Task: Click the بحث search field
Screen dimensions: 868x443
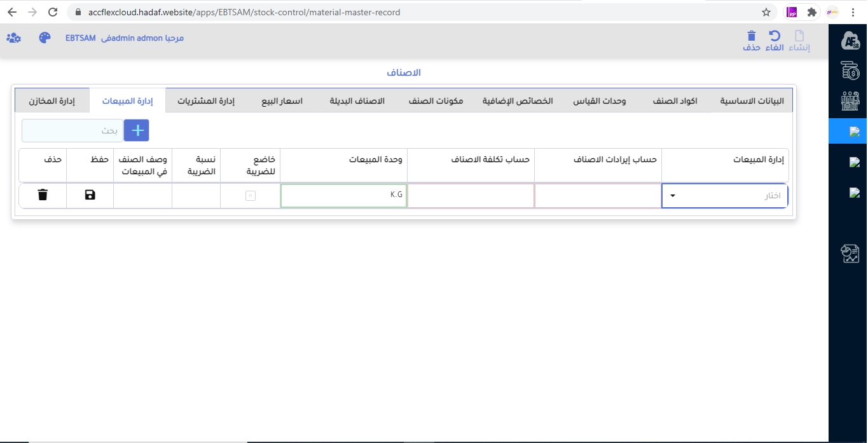Action: point(72,130)
